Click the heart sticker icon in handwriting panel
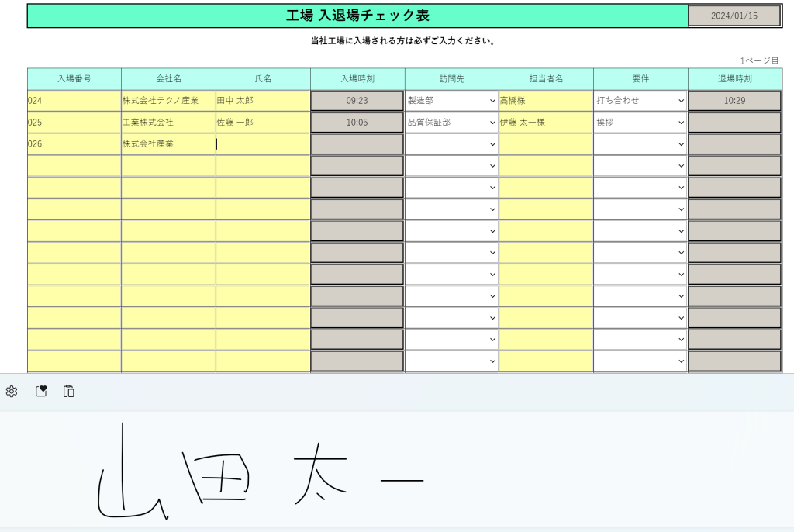794x532 pixels. (41, 392)
